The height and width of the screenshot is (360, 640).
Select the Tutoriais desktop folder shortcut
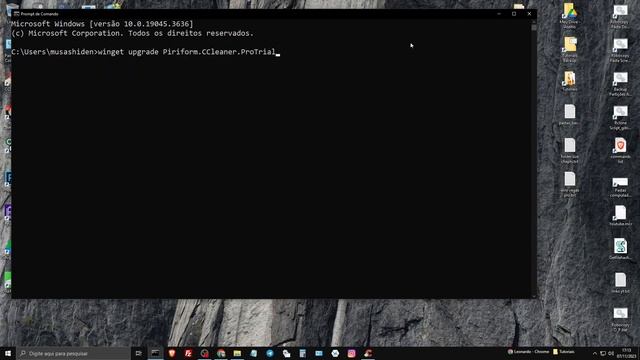pyautogui.click(x=570, y=81)
